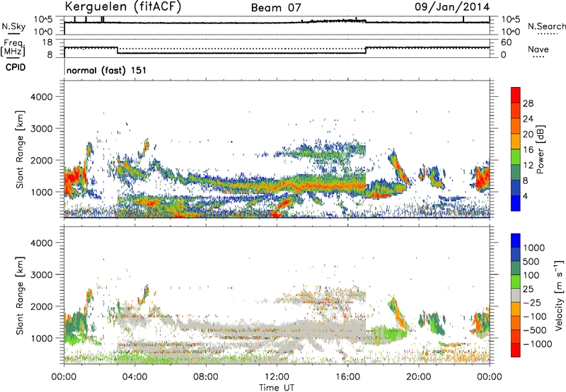Click the '08:00' time axis label
The width and height of the screenshot is (566, 392).
[x=205, y=377]
